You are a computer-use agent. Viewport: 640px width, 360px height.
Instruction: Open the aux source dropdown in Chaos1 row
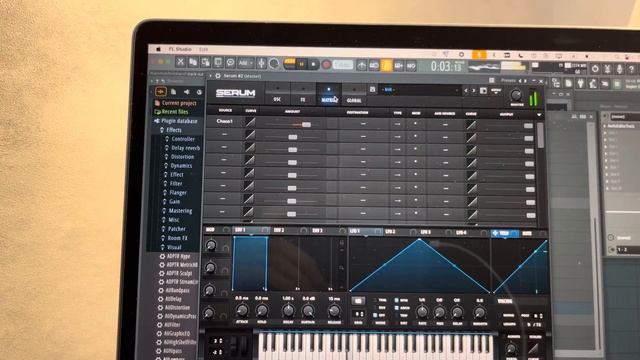tap(445, 124)
